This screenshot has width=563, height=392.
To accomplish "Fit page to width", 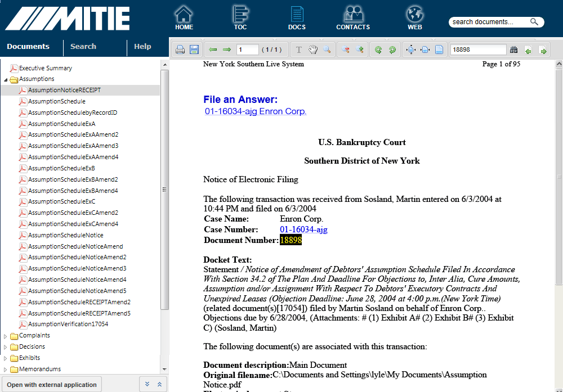I will (425, 49).
